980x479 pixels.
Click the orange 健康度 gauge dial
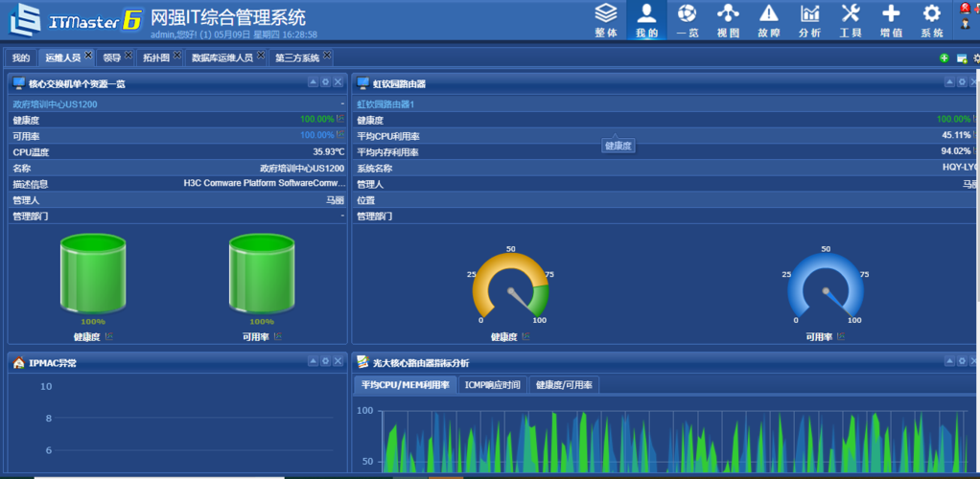[510, 287]
